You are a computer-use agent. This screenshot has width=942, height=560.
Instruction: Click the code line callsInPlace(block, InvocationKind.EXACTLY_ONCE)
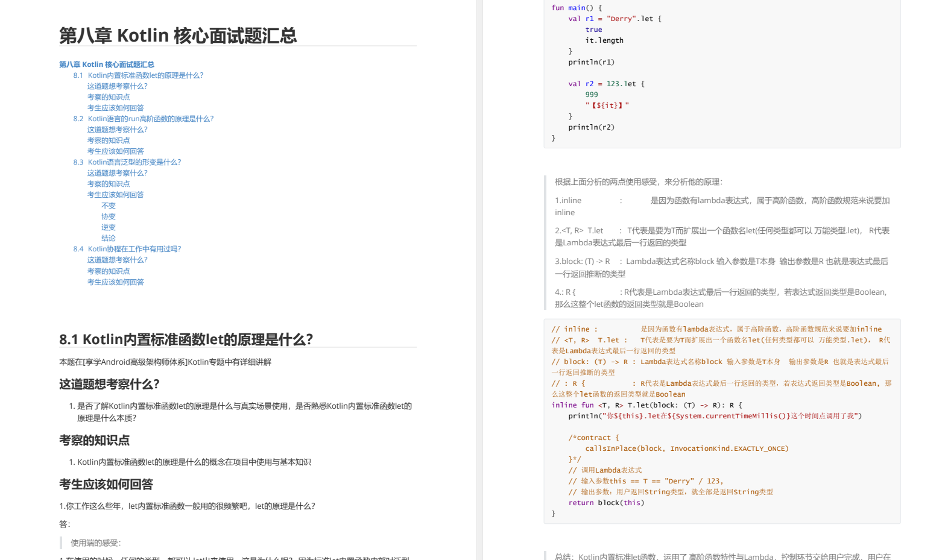click(x=687, y=448)
